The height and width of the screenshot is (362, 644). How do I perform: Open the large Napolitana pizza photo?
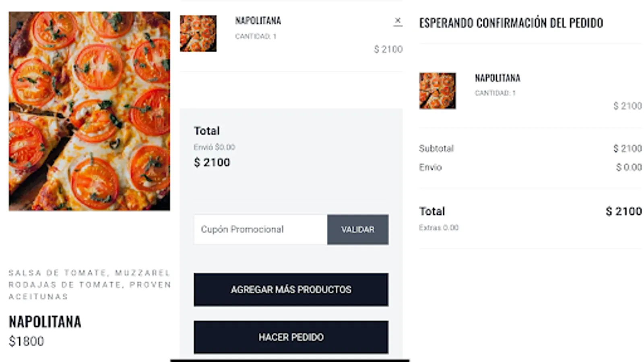89,111
